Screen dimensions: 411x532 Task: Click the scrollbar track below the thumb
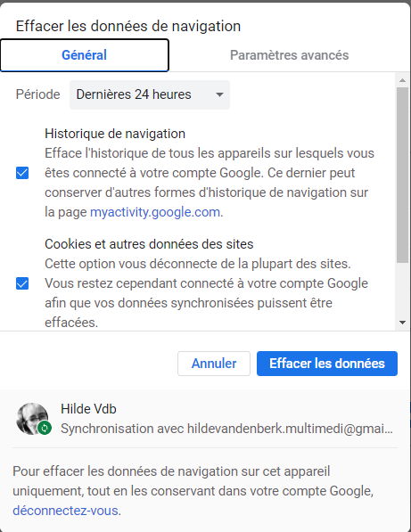tap(402, 289)
